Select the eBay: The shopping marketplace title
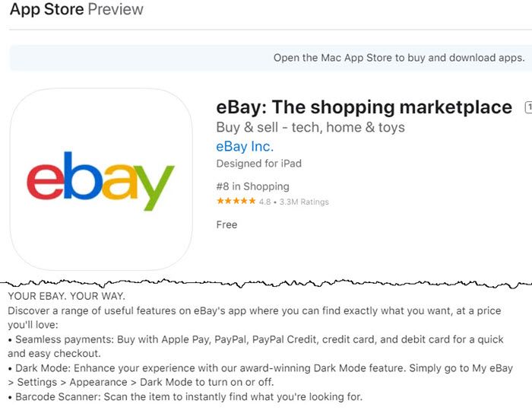The width and height of the screenshot is (532, 420). coord(364,107)
